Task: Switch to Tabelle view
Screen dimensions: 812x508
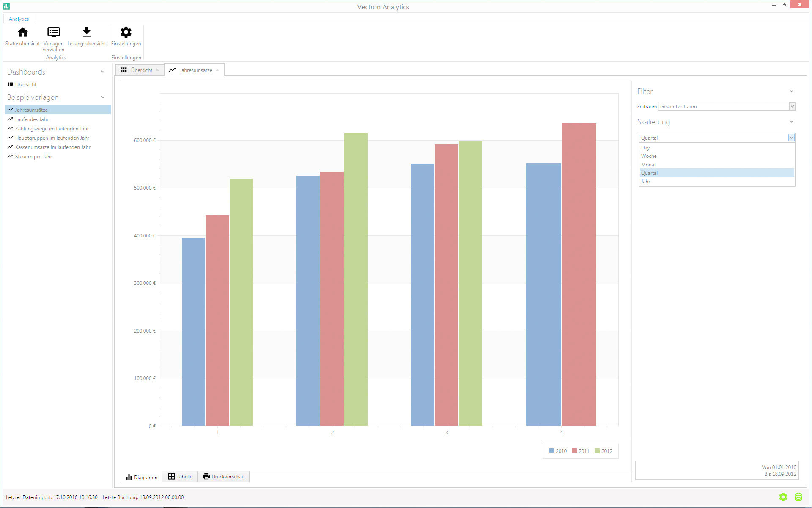Action: (180, 477)
